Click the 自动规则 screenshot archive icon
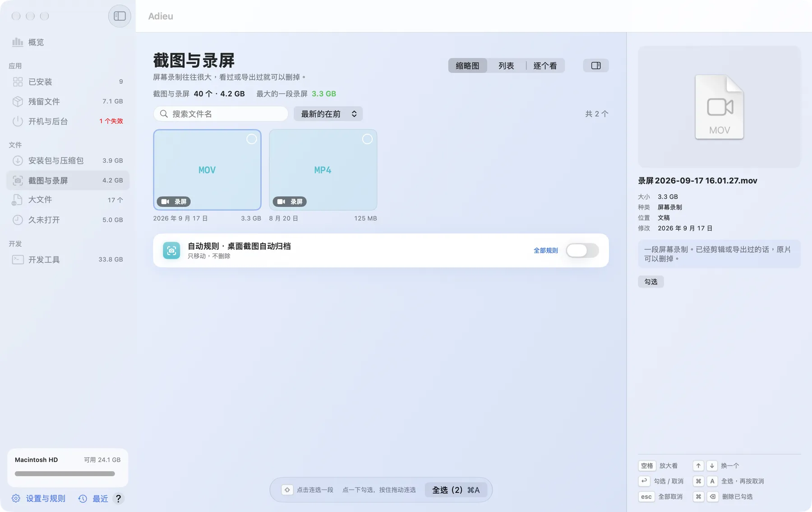The height and width of the screenshot is (512, 812). coord(171,251)
